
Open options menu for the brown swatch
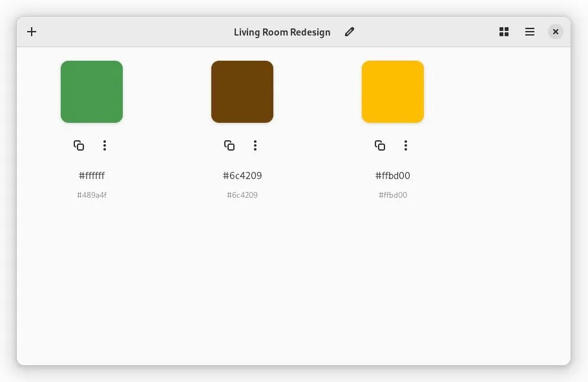tap(255, 145)
